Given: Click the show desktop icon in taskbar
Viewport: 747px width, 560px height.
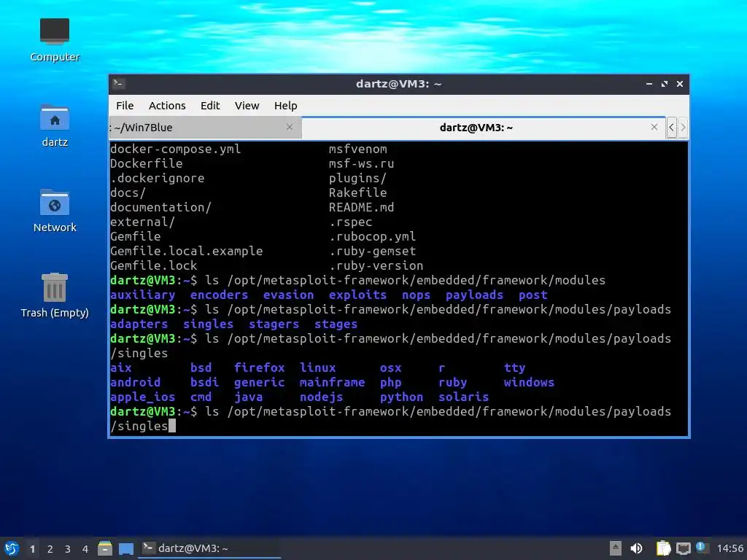Looking at the screenshot, I should tap(125, 548).
